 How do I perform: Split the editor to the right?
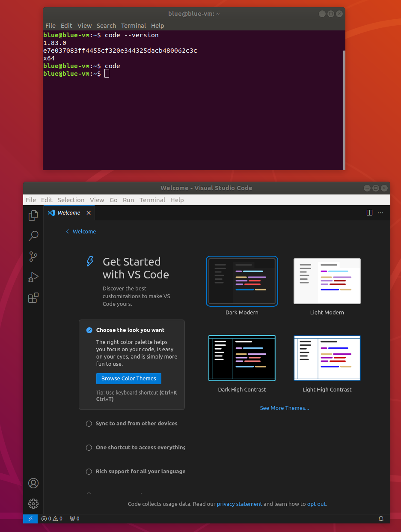pyautogui.click(x=369, y=213)
